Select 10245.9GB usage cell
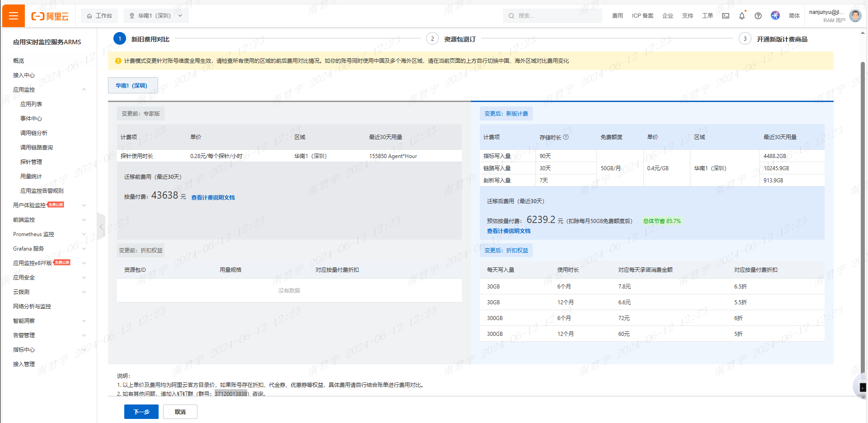 tap(776, 168)
